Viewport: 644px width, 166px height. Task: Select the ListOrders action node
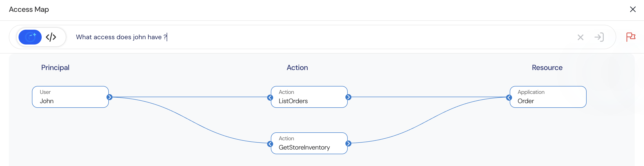(309, 97)
